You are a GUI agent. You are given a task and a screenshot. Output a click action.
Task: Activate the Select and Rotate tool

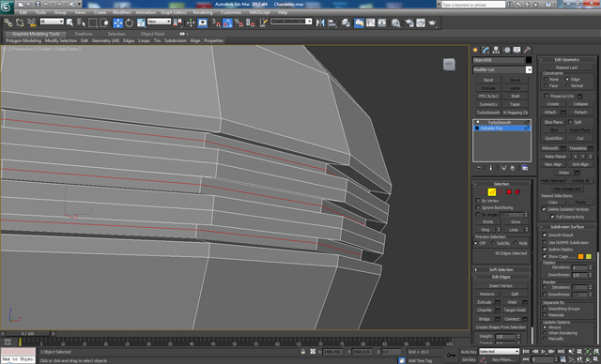click(130, 23)
